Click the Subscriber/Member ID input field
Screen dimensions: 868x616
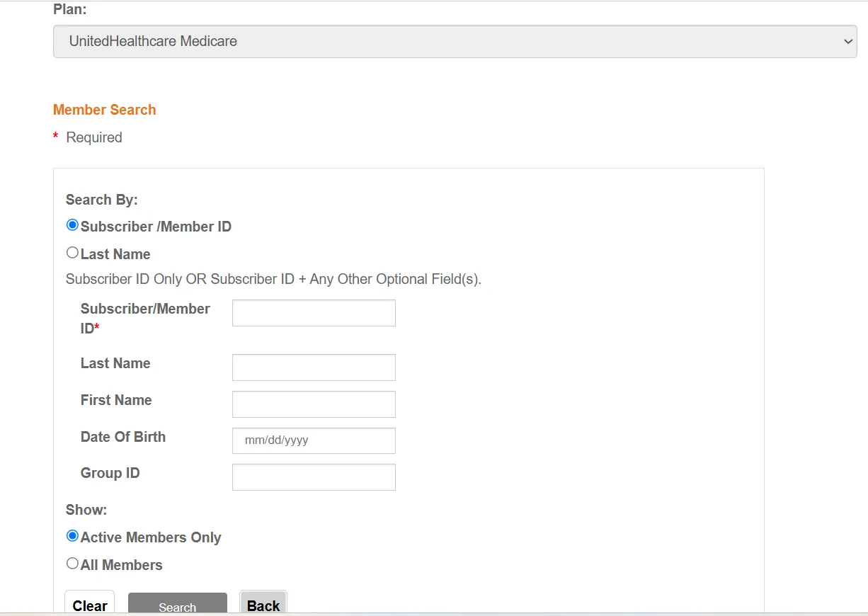[314, 313]
